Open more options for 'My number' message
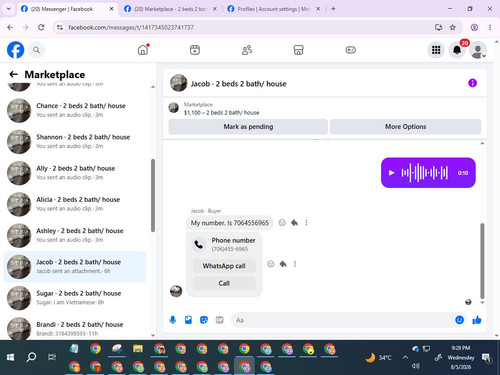 pyautogui.click(x=306, y=223)
